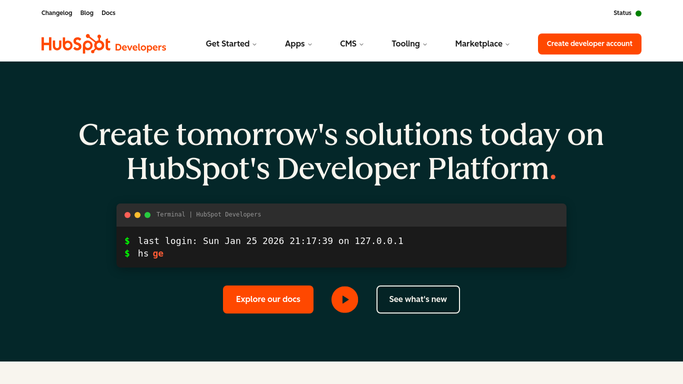The image size is (683, 384).
Task: Go to the Blog page
Action: point(87,13)
